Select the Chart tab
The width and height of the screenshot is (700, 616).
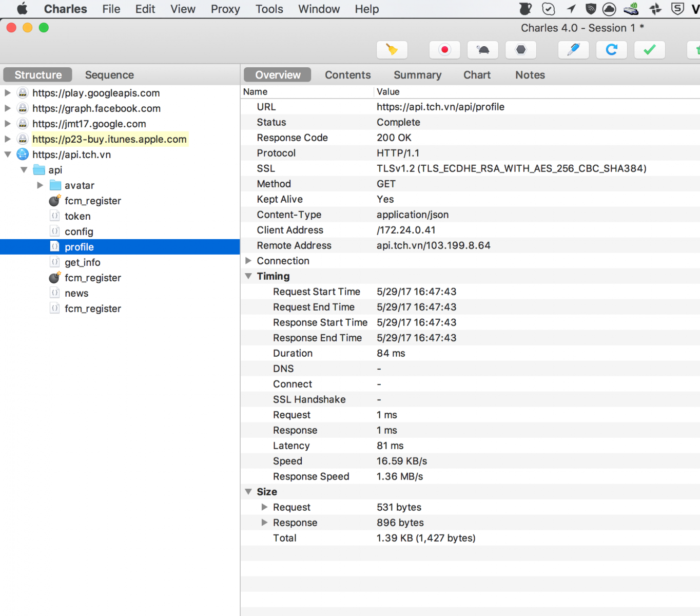(x=477, y=75)
